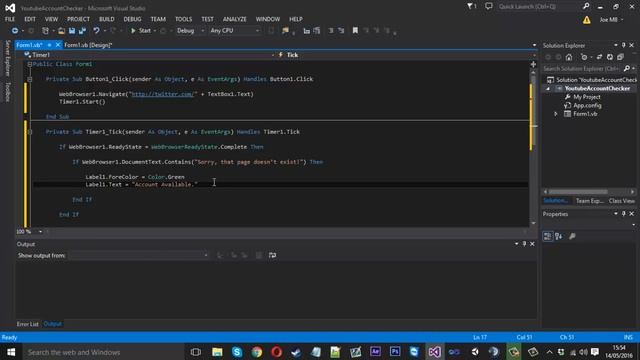Toggle Word Wrap icon in Output toolbar
Viewport: 640px width, 360px height.
[x=272, y=256]
